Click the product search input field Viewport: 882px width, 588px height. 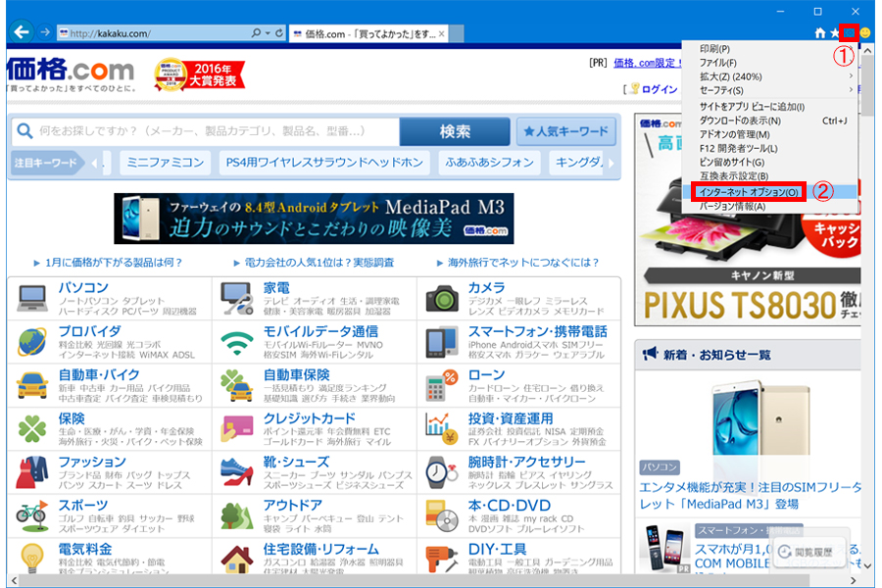click(206, 131)
